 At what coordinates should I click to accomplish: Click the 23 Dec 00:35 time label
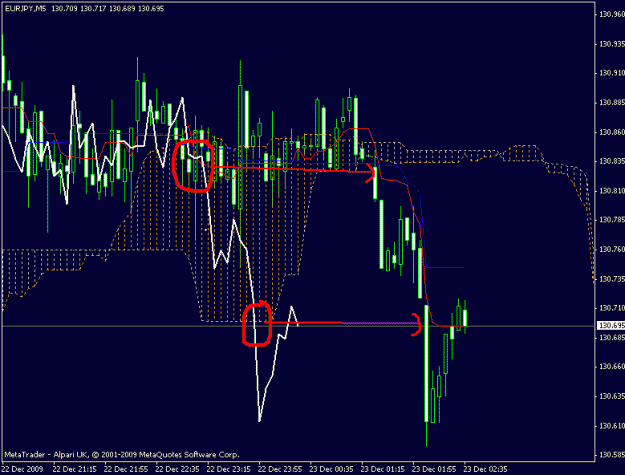[x=332, y=469]
